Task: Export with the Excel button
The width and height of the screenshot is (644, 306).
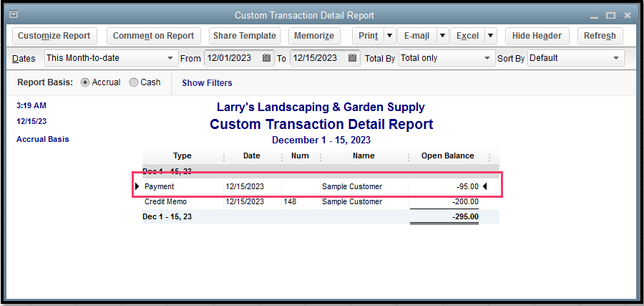Action: tap(468, 36)
